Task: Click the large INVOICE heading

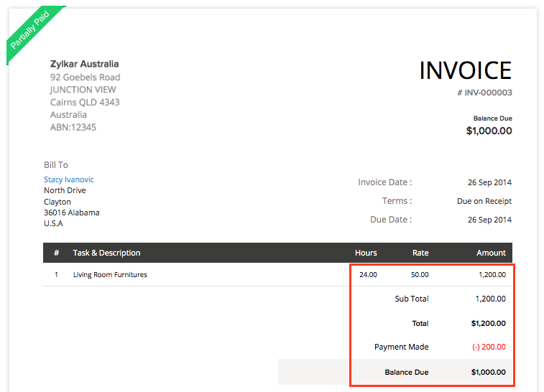Action: tap(465, 70)
